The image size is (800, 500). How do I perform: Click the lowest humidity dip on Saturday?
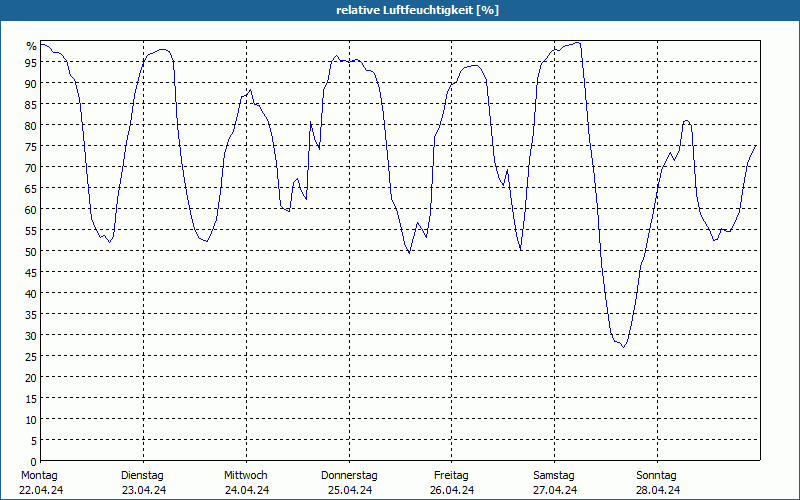point(623,347)
